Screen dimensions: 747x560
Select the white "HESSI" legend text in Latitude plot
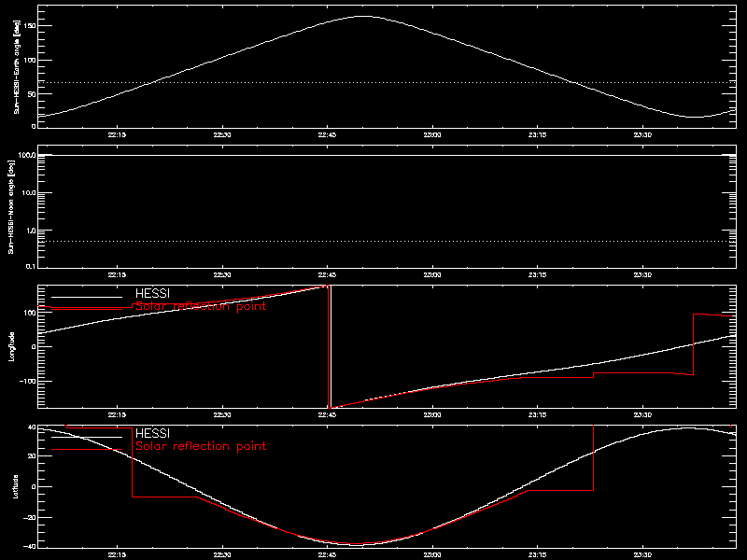[x=152, y=433]
